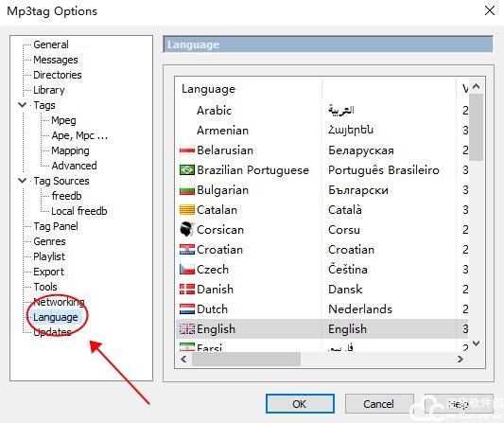Click the horizontal scroll-left arrow
504x423 pixels.
point(183,359)
